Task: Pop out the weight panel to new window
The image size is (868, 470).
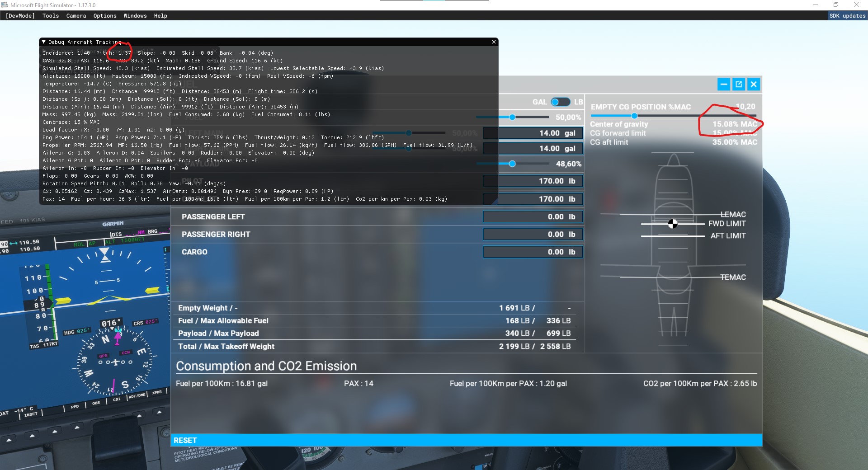Action: click(739, 84)
